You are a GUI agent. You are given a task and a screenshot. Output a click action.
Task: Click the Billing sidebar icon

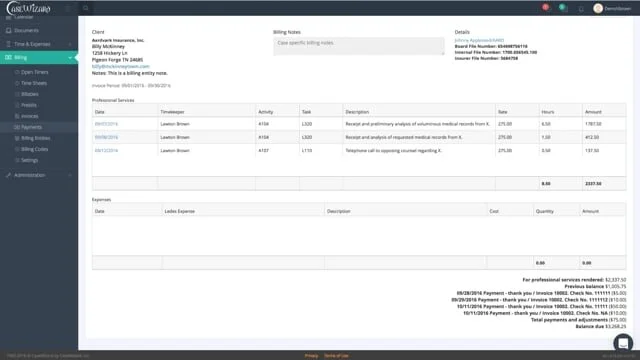(9, 58)
